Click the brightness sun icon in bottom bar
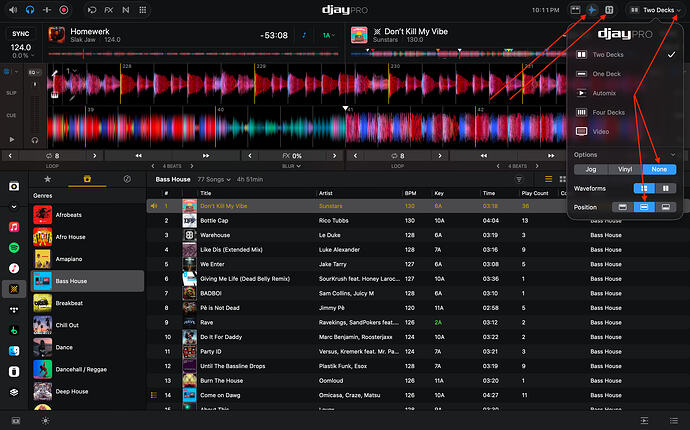The image size is (690, 430). [45, 421]
